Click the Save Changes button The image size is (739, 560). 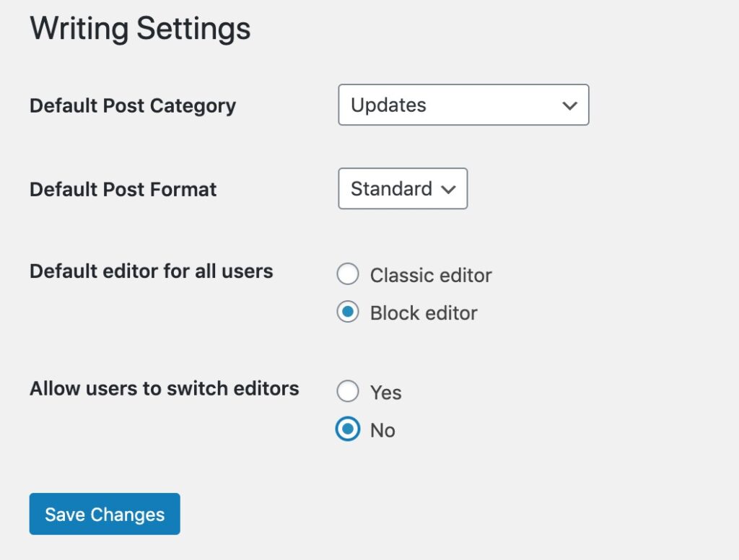tap(105, 514)
